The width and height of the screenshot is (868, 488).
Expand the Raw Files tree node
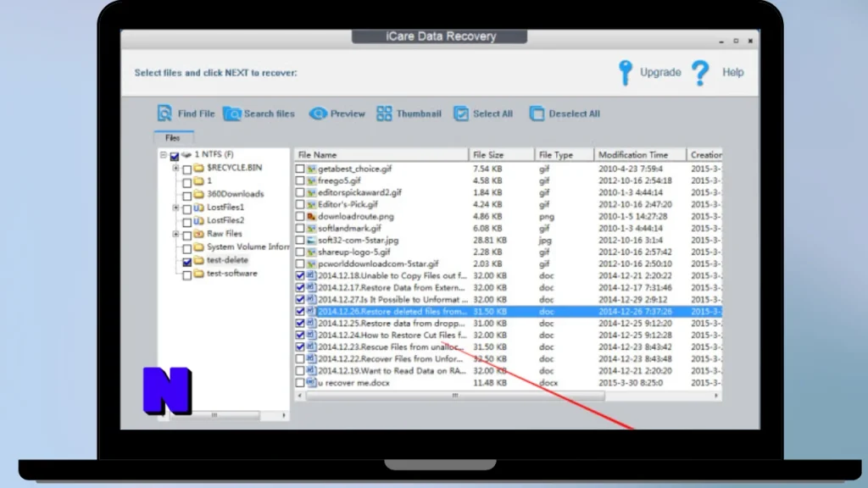pos(175,234)
